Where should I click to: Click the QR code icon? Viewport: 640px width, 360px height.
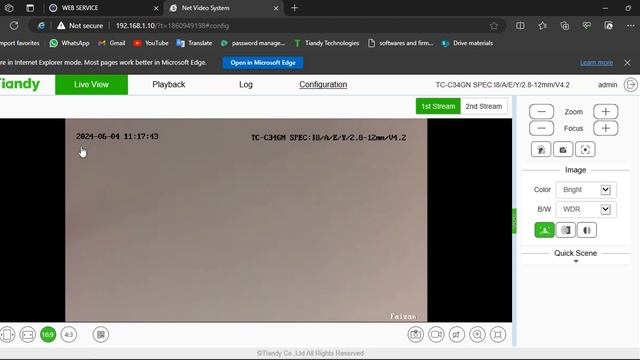(x=101, y=335)
